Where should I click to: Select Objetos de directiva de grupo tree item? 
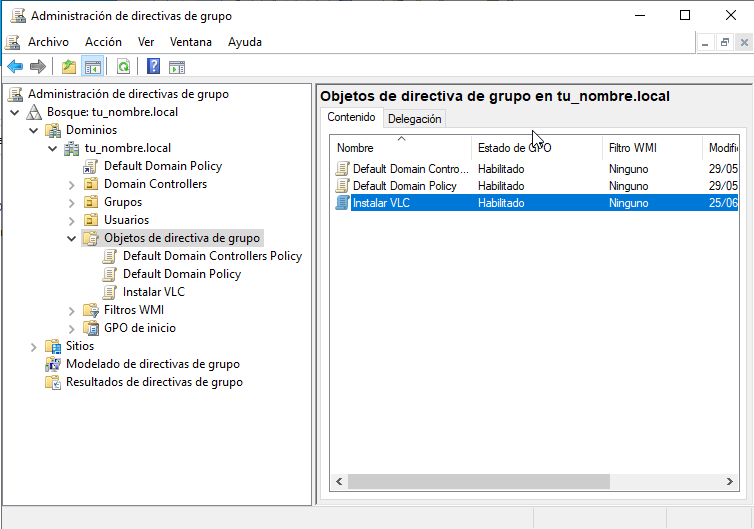point(182,238)
